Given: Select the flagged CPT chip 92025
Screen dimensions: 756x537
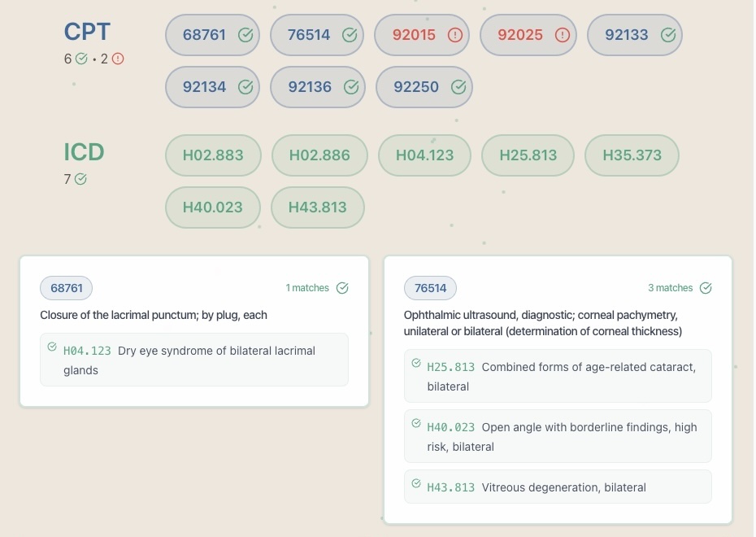Looking at the screenshot, I should (528, 35).
